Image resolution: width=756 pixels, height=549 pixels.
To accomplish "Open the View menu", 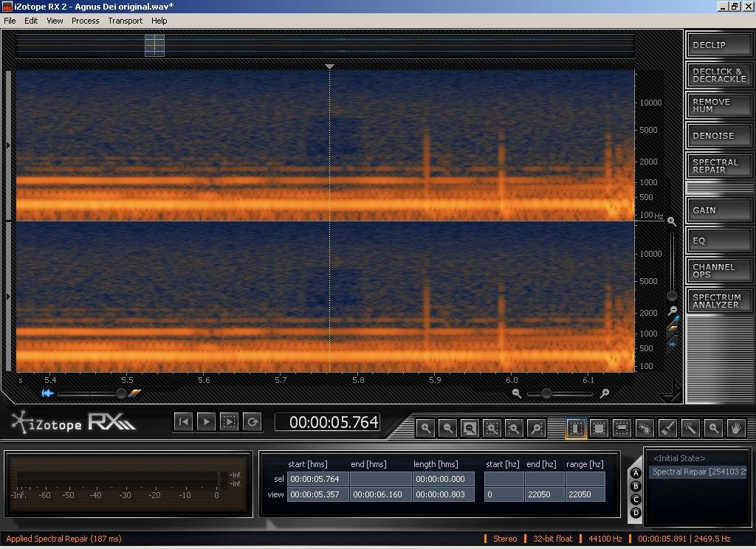I will coord(55,21).
